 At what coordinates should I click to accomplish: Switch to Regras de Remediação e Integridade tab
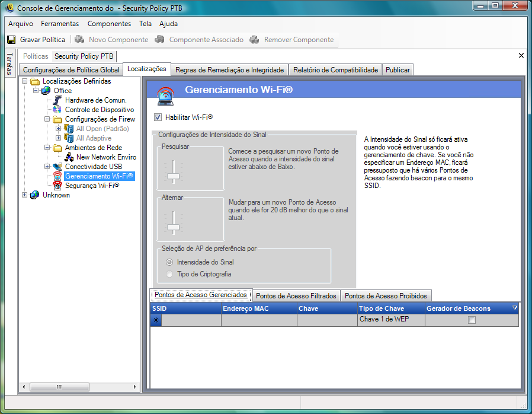point(230,70)
